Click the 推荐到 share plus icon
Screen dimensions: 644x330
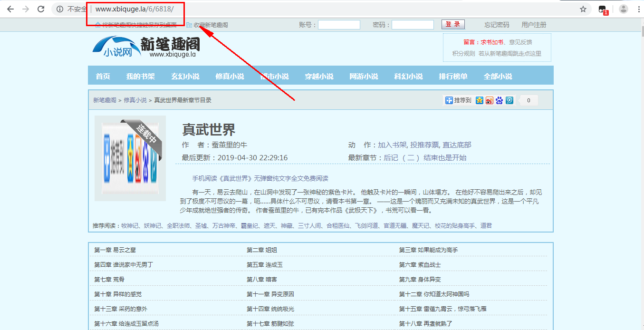click(449, 100)
